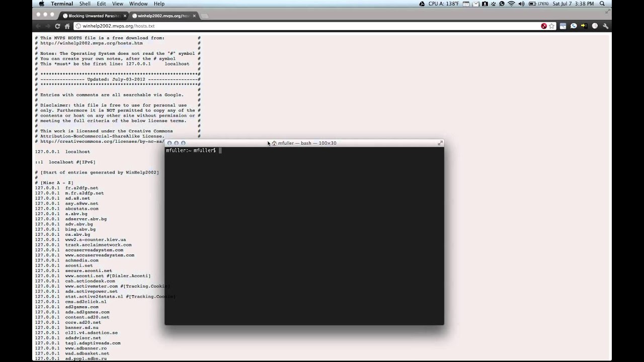Click the winhelp2002.mvps.org/hosts.htm URL text
The width and height of the screenshot is (644, 362).
point(92,43)
